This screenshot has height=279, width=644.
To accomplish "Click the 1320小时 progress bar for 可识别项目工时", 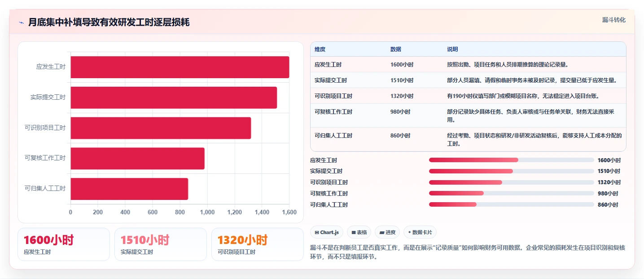I will click(x=512, y=182).
